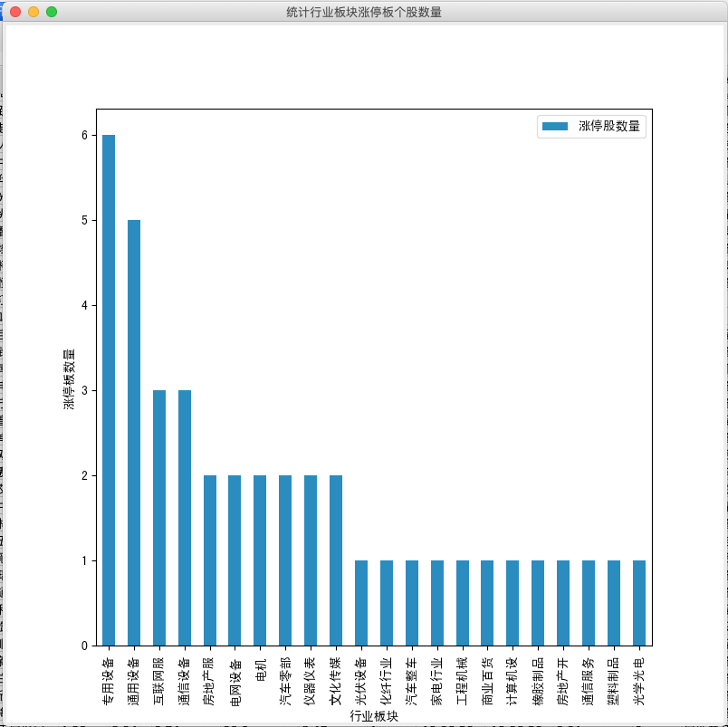Screen dimensions: 728x727
Task: Select the 光伏设备 bar
Action: point(361,603)
